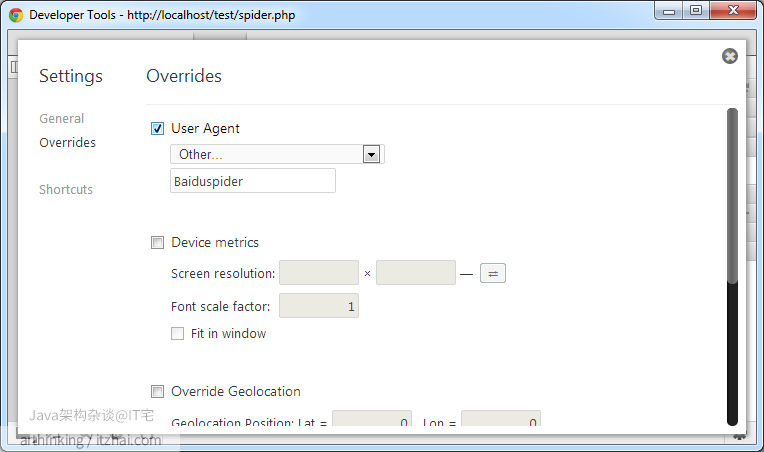Click the swap screen dimensions button
This screenshot has height=452, width=764.
point(493,273)
